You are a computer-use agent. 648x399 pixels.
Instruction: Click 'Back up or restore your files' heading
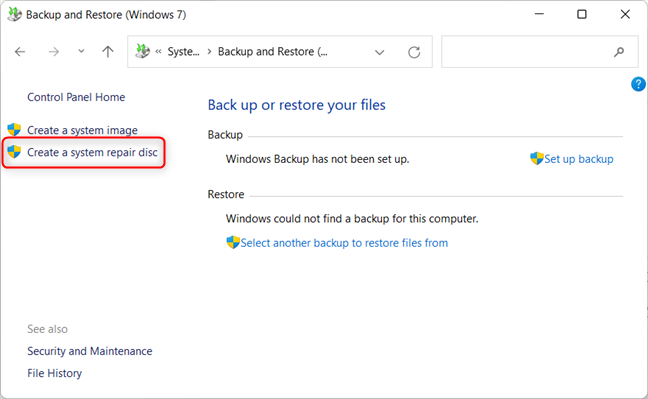pos(296,105)
